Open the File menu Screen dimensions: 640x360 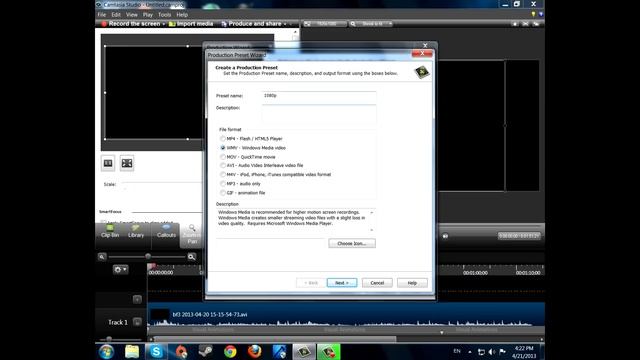pyautogui.click(x=102, y=15)
